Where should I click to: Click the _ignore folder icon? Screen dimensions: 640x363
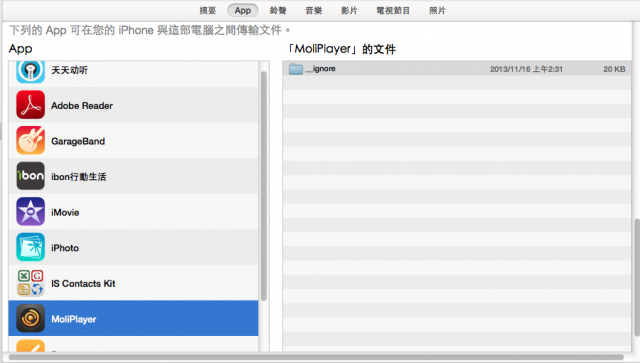tap(296, 69)
